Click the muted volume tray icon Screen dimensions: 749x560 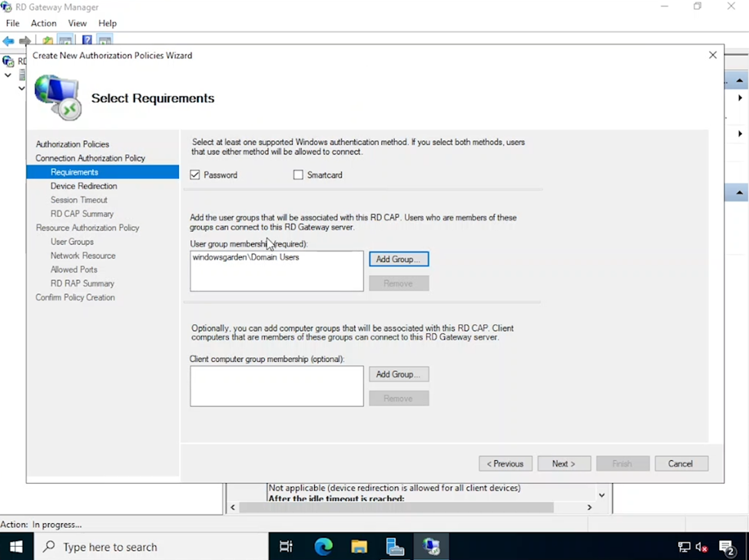coord(701,547)
